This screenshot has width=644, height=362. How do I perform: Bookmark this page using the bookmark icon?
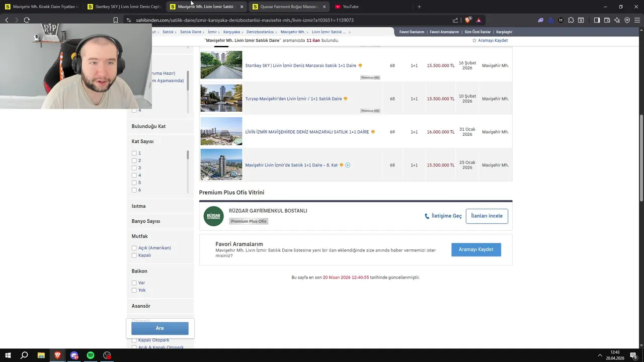tap(116, 20)
